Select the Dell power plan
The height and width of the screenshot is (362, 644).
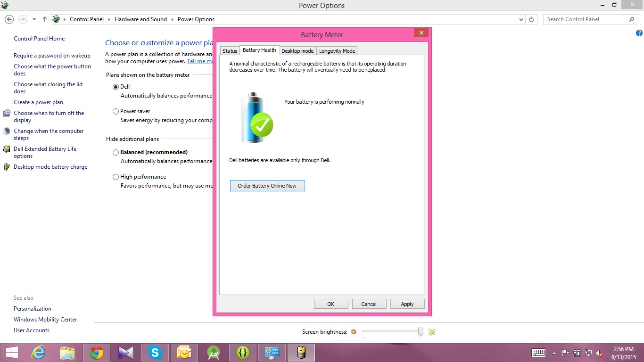click(116, 87)
